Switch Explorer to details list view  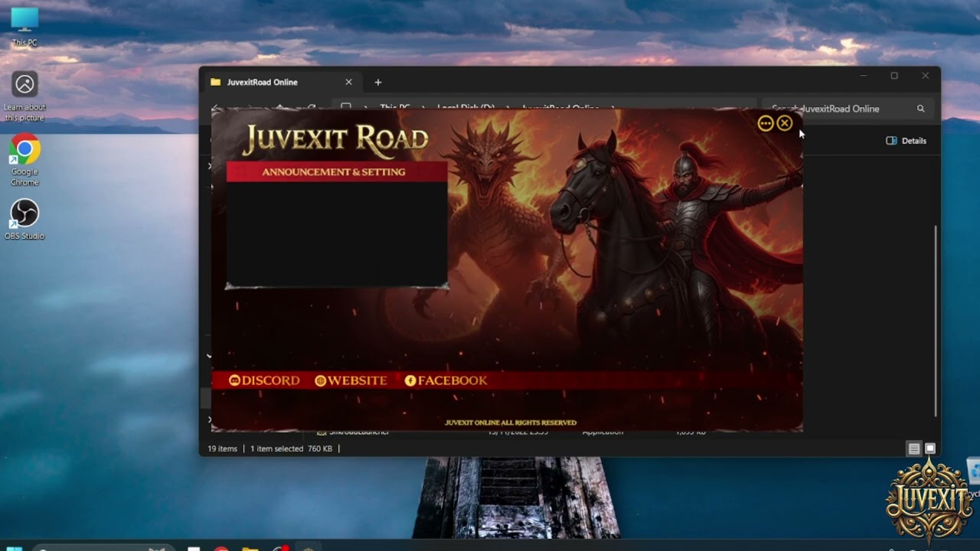913,449
